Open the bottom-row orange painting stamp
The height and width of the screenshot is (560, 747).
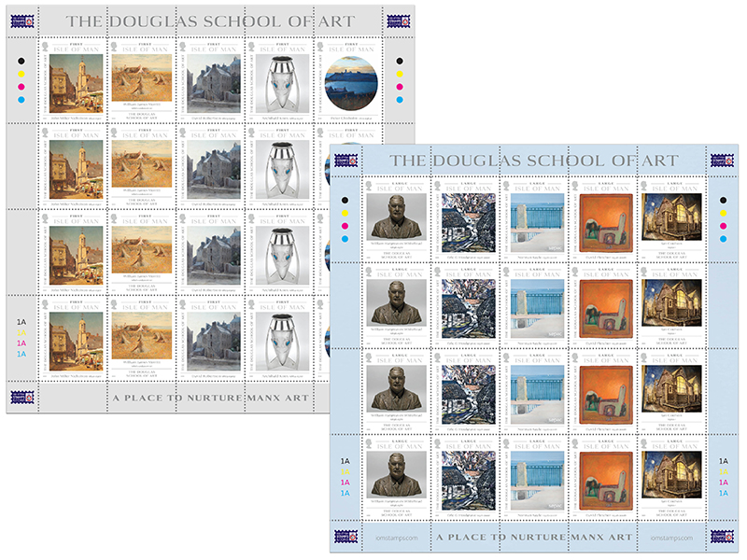coord(603,478)
